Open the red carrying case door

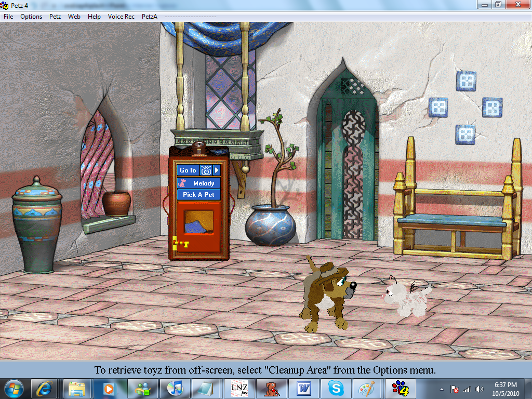pyautogui.click(x=199, y=227)
